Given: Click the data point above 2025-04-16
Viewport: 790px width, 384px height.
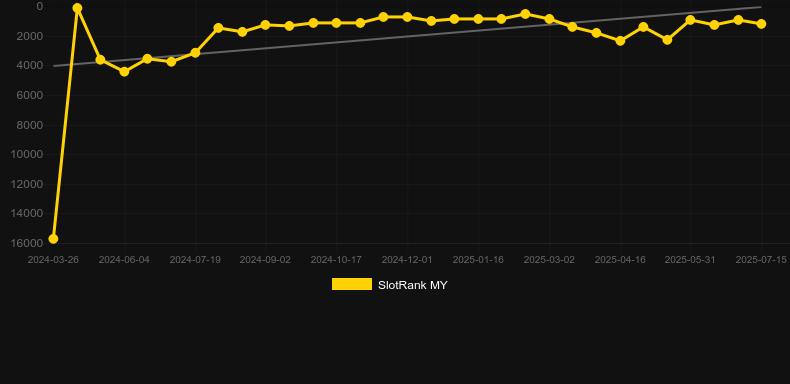Looking at the screenshot, I should [x=620, y=40].
